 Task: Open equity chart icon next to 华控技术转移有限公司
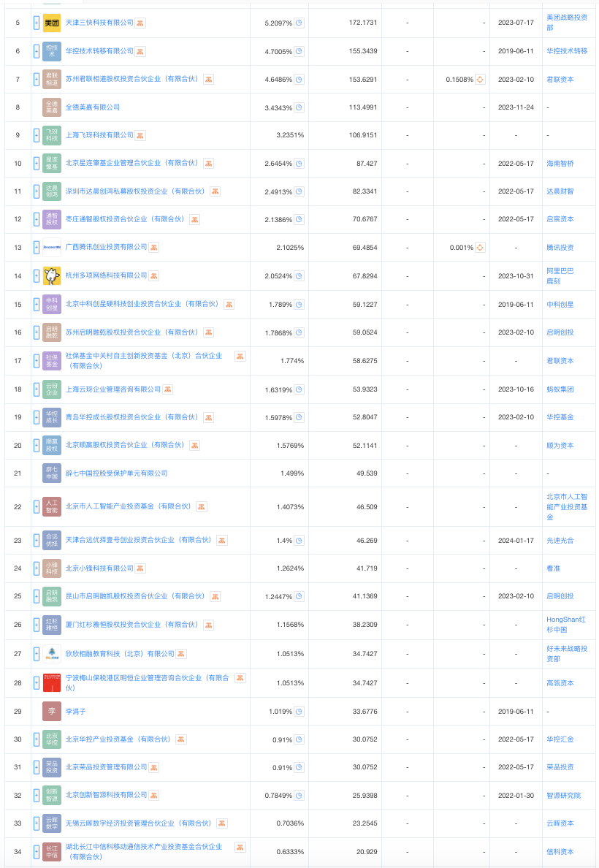[x=140, y=51]
